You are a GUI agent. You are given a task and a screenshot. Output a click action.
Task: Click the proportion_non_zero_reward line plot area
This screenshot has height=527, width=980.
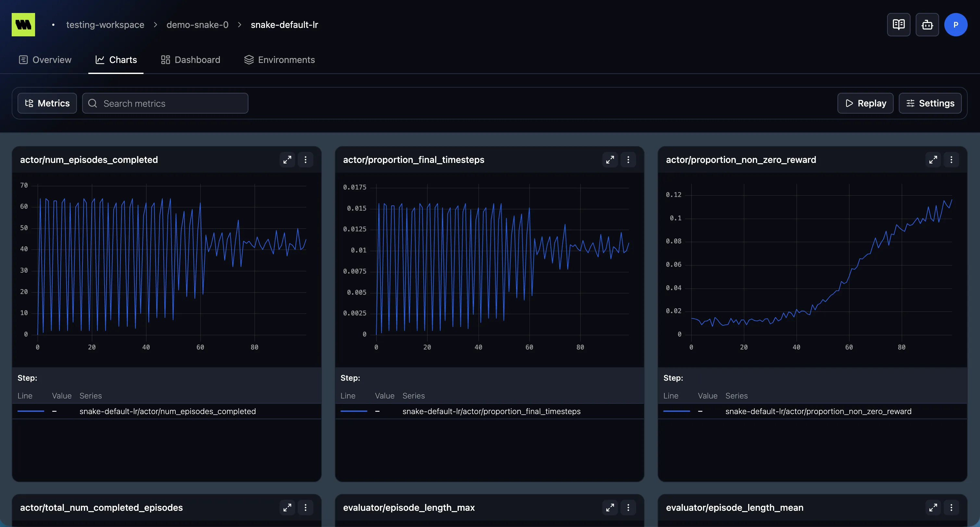[821, 260]
